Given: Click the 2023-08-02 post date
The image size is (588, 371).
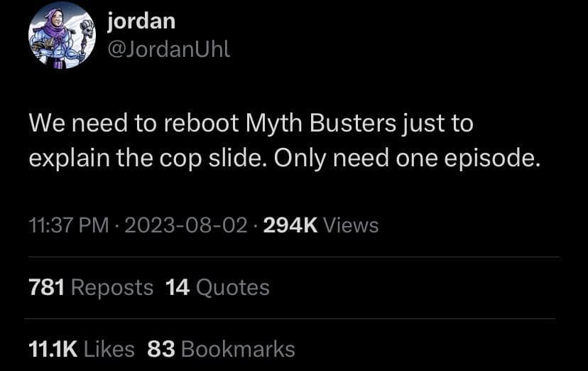Looking at the screenshot, I should [186, 225].
